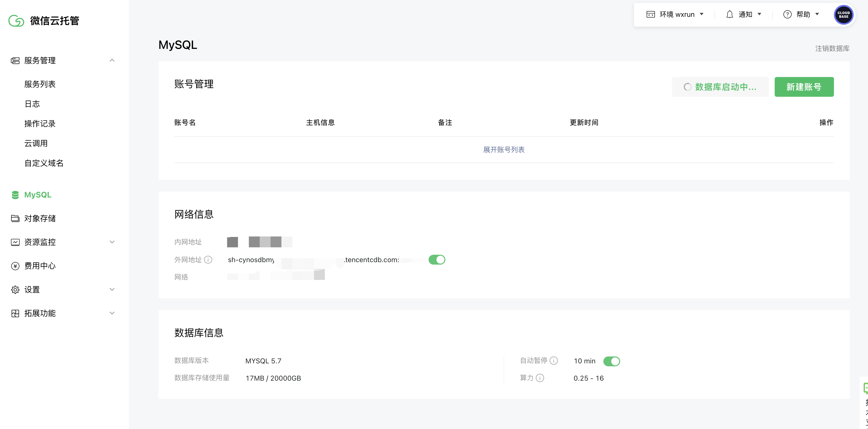
Task: Click the info icon next to 自动暂停
Action: pyautogui.click(x=554, y=361)
